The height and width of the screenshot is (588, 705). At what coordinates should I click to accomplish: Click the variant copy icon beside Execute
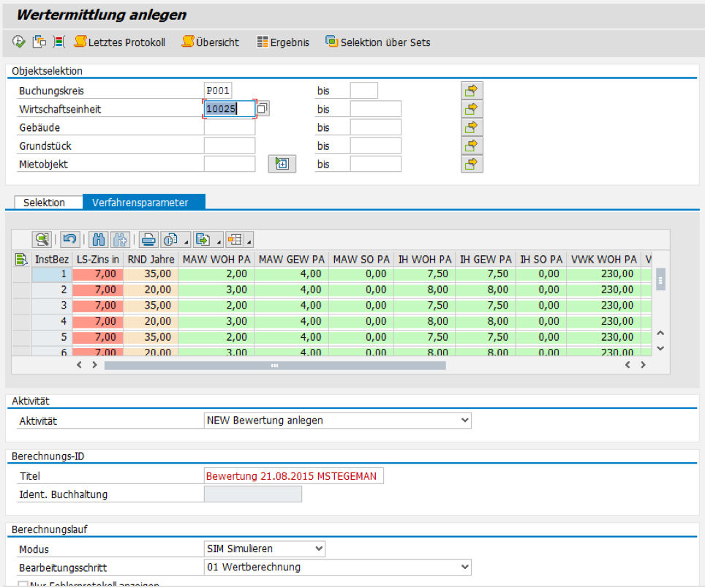(39, 42)
